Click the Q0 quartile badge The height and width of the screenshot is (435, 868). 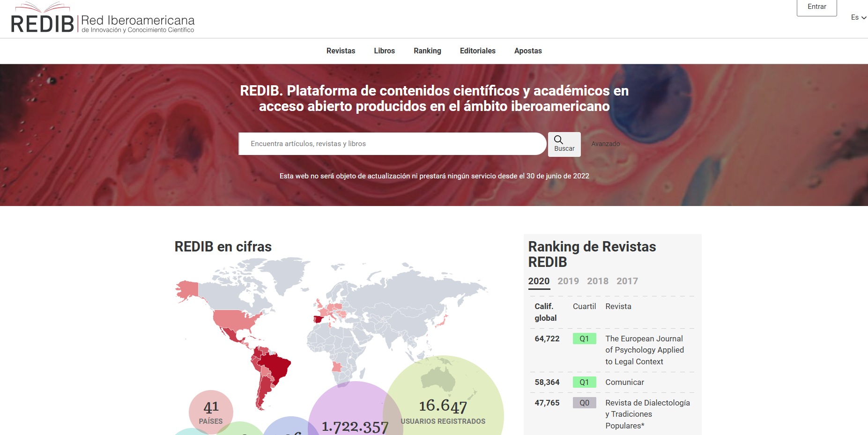(x=584, y=403)
